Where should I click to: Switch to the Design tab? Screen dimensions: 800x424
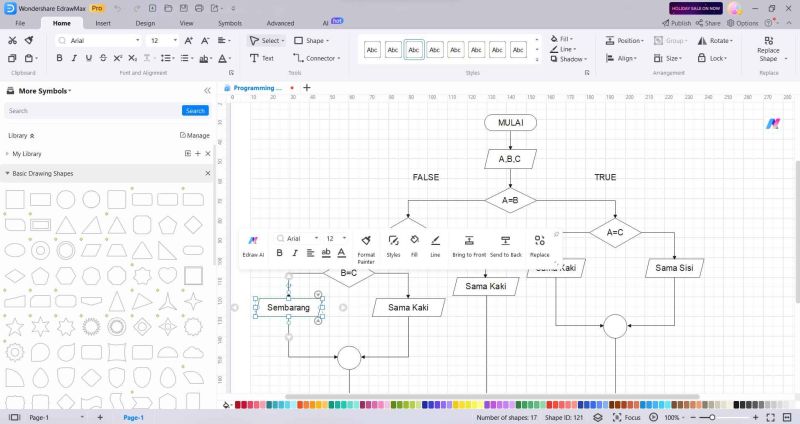coord(145,23)
